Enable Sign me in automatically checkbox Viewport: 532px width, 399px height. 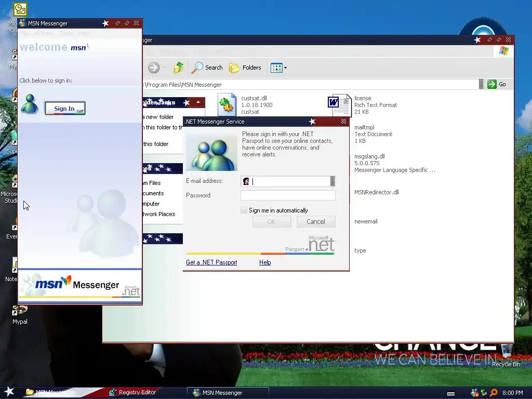(244, 210)
